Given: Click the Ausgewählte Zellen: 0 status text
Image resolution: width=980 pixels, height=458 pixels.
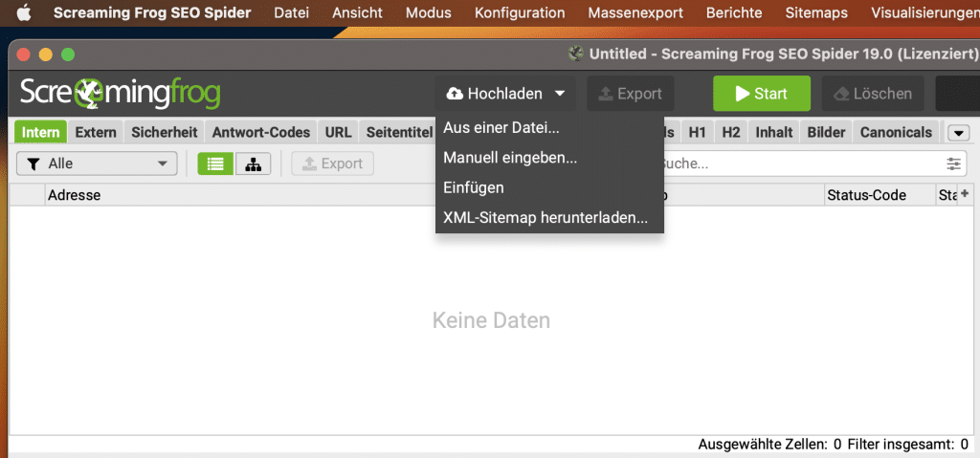Looking at the screenshot, I should (x=770, y=445).
